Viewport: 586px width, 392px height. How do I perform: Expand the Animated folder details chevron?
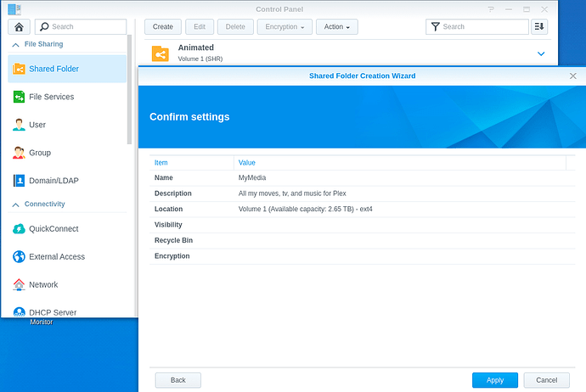tap(541, 53)
